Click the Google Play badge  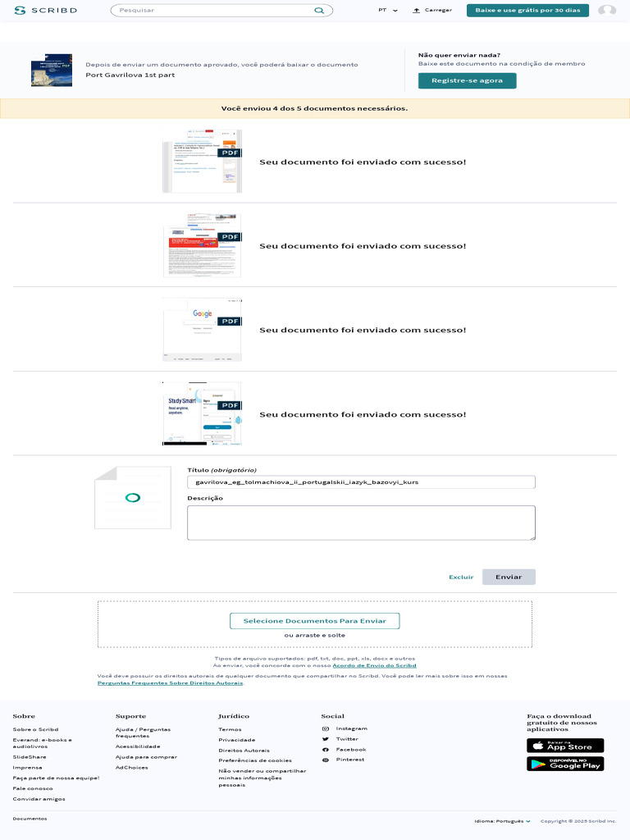click(565, 764)
